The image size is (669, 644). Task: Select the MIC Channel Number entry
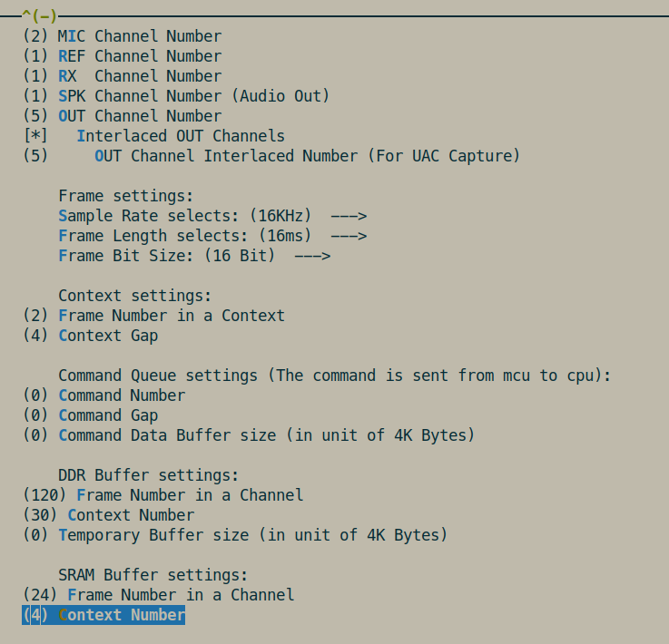click(122, 36)
